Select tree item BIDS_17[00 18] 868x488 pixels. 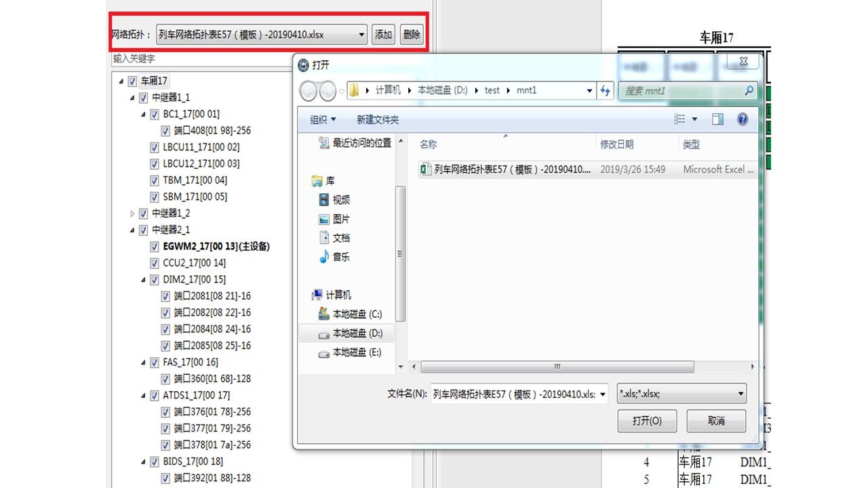pos(193,462)
